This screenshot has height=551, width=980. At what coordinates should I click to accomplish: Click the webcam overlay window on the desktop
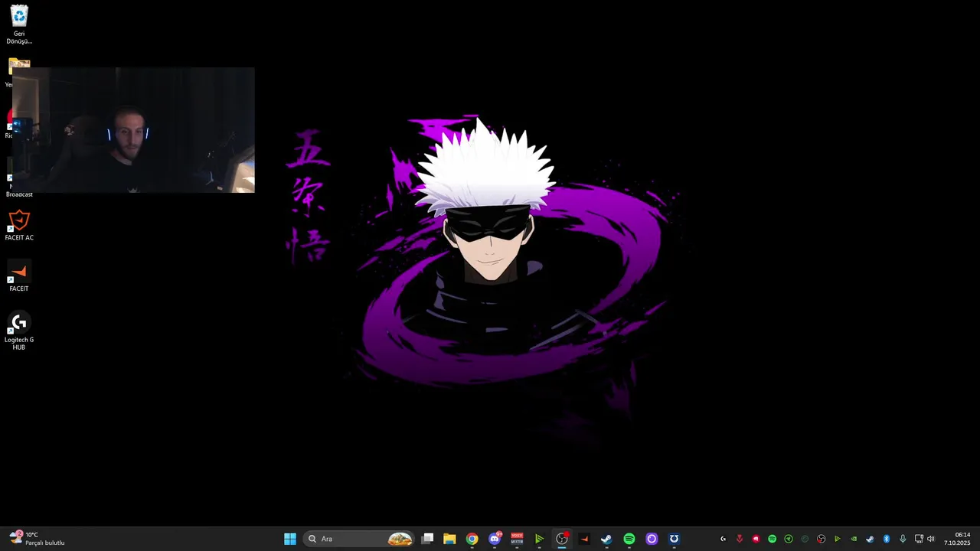click(133, 130)
